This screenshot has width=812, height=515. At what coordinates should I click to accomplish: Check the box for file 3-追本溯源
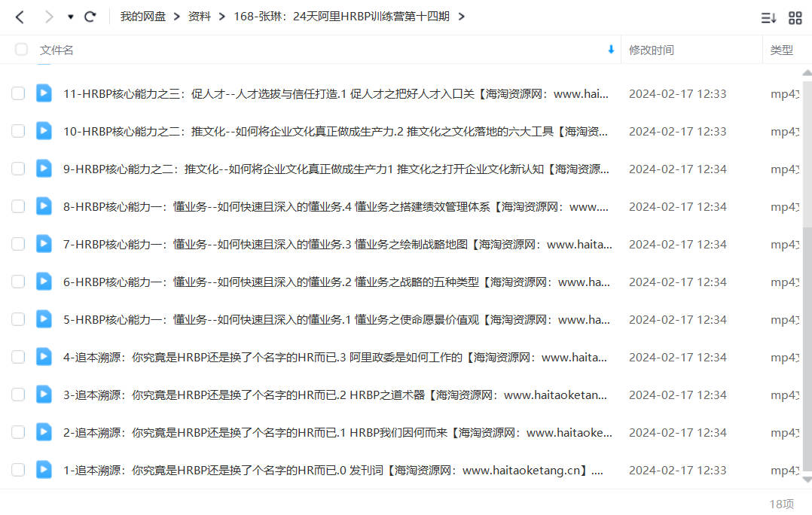click(18, 395)
